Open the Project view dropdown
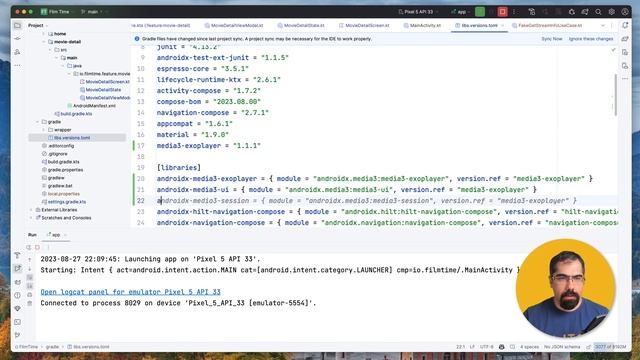 [38, 25]
